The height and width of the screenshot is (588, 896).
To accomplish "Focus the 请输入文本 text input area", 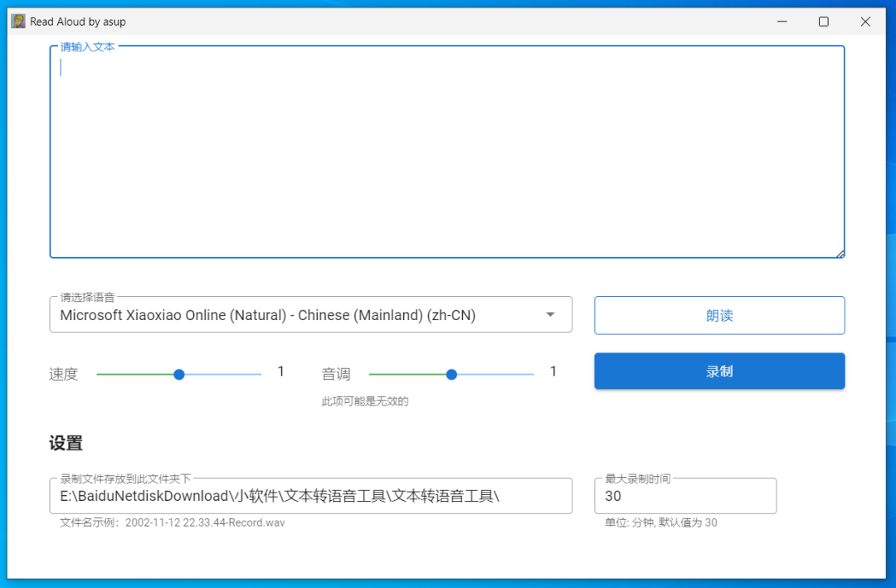I will coord(447,152).
